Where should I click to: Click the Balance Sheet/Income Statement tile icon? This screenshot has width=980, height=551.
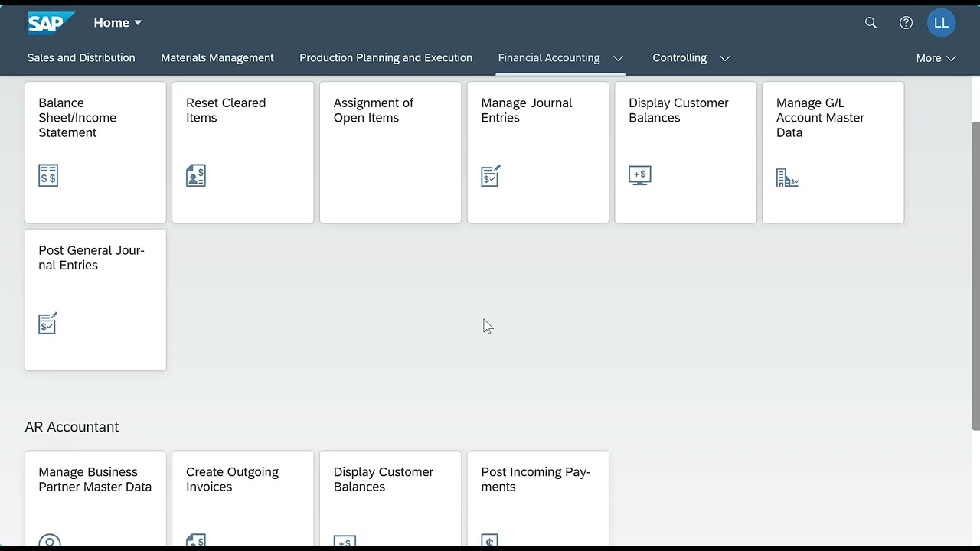pyautogui.click(x=48, y=175)
